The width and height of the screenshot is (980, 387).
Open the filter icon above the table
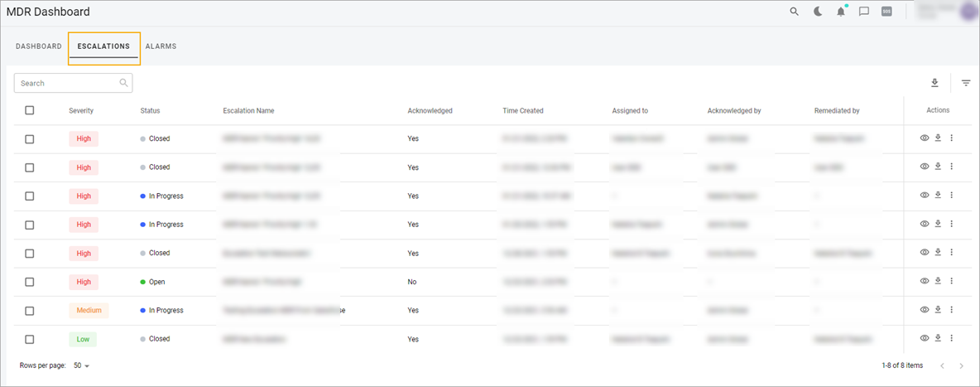(966, 83)
